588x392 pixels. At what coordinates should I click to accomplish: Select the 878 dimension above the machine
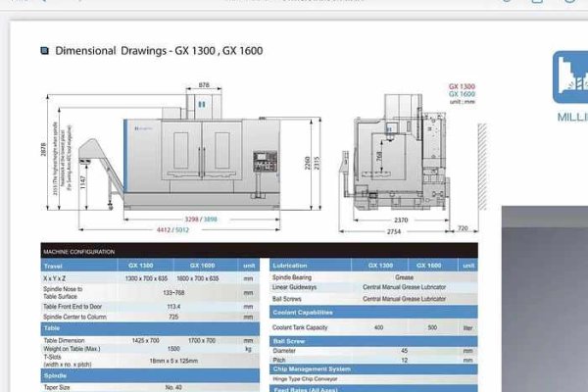[204, 85]
